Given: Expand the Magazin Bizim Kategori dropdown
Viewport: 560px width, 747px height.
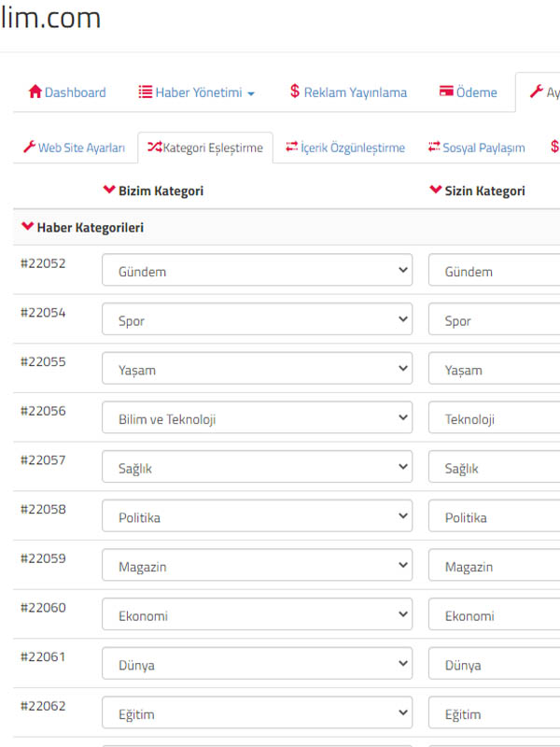Looking at the screenshot, I should 257,567.
